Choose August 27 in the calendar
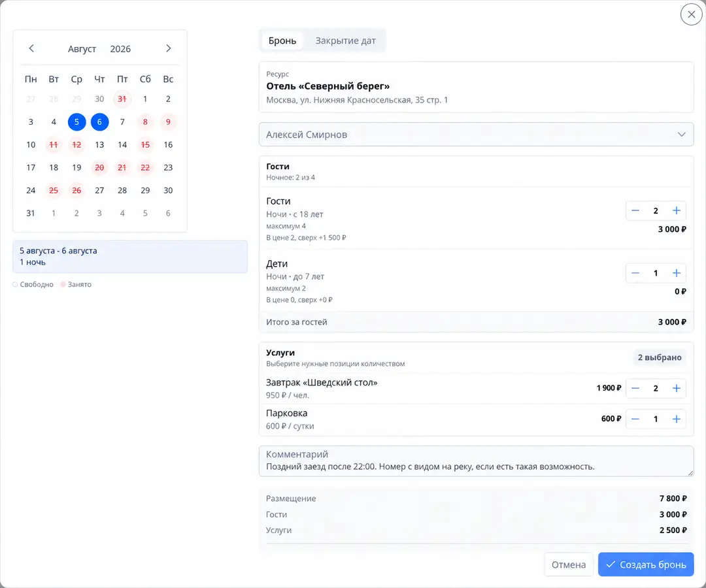706x588 pixels. [99, 191]
